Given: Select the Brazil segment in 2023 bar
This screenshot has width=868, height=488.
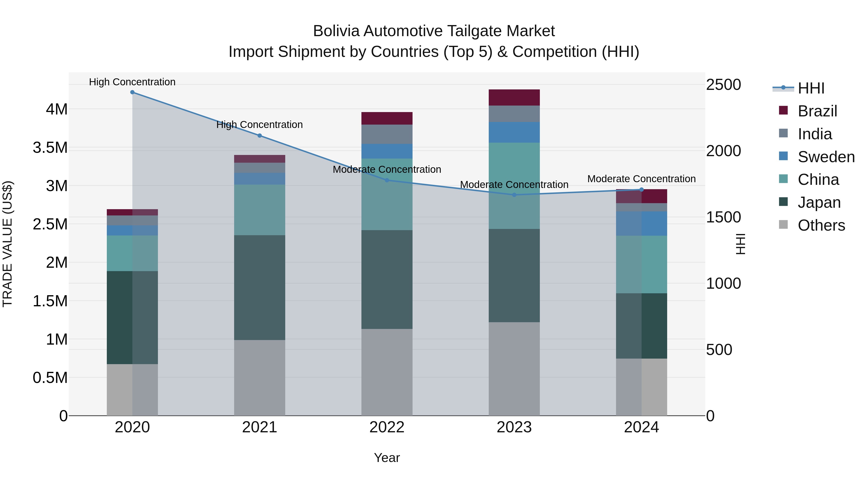Looking at the screenshot, I should point(514,98).
